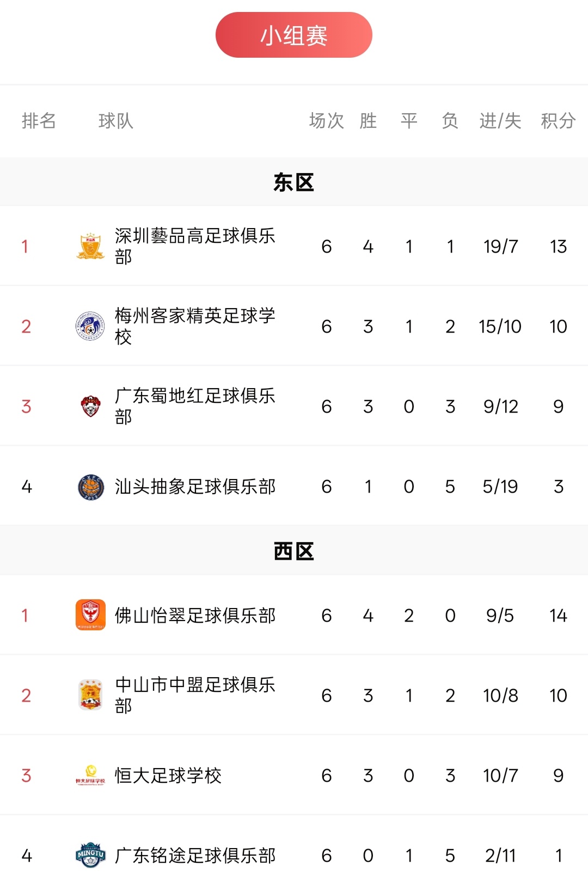588x884 pixels.
Task: Click the 佛山怡翠 orange club badge
Action: click(90, 615)
